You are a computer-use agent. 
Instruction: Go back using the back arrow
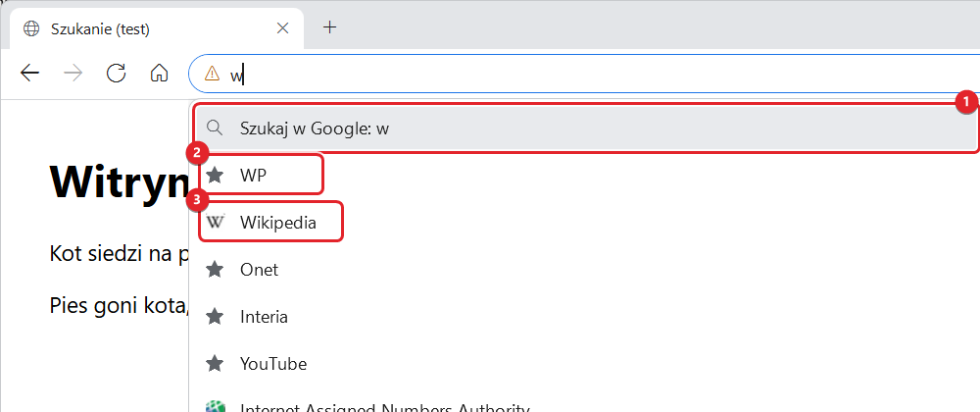tap(29, 74)
